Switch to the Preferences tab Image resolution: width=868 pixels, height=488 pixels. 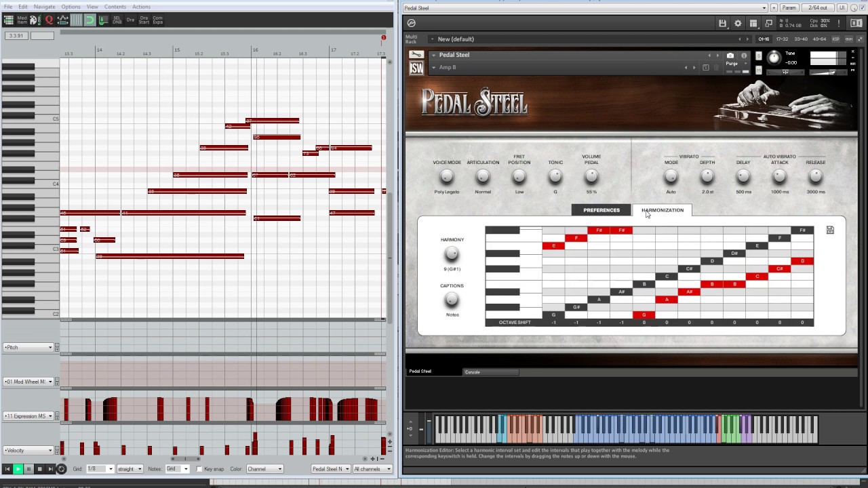[x=601, y=210]
